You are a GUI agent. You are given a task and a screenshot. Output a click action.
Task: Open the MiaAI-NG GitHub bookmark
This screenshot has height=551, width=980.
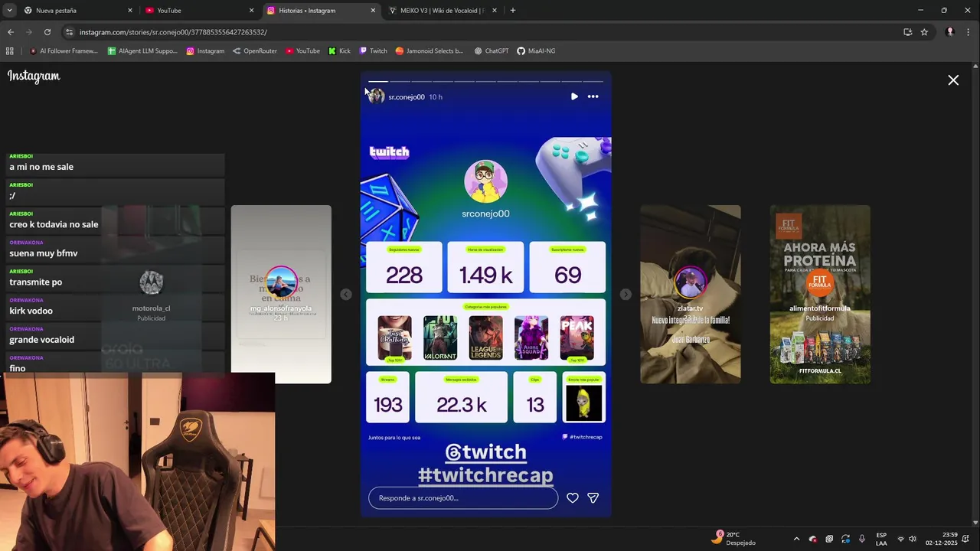pos(536,51)
